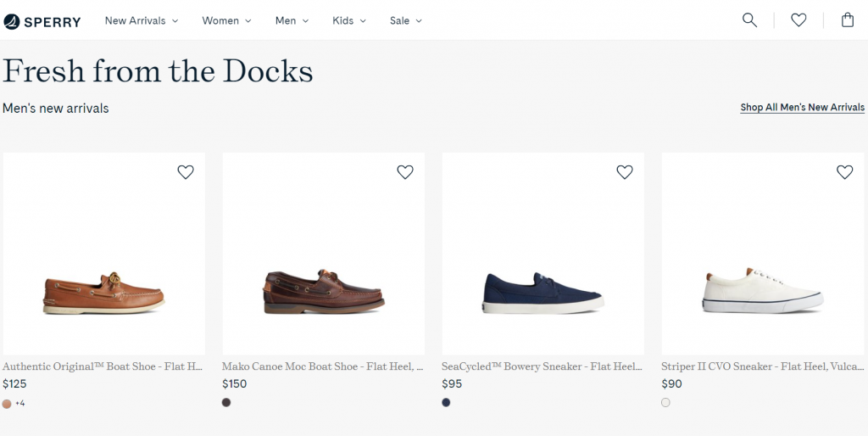Viewport: 868px width, 436px height.
Task: Open the shopping bag icon
Action: [x=848, y=20]
